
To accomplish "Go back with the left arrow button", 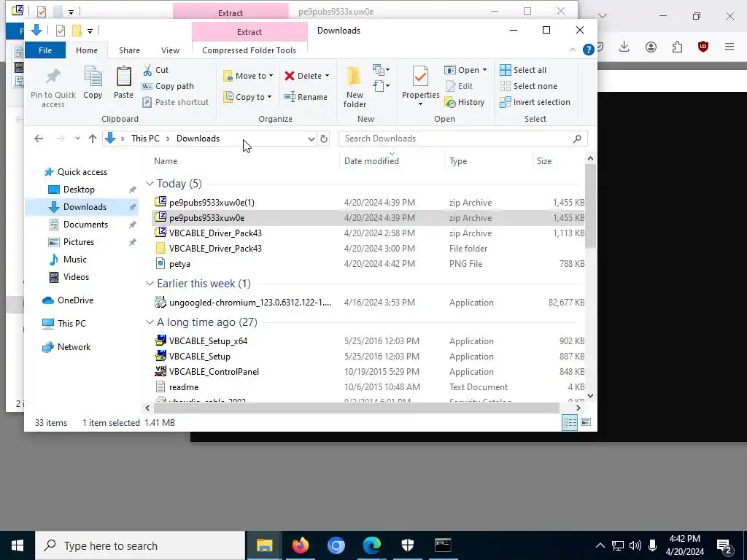I will click(39, 139).
